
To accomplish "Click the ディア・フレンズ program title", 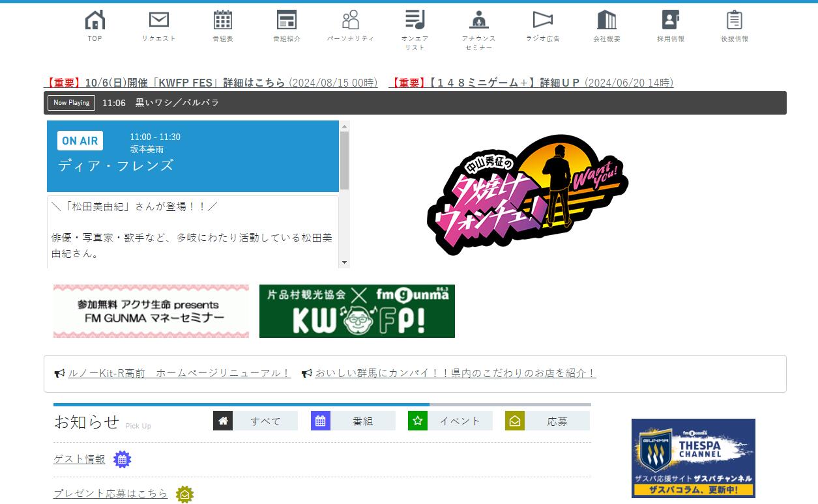I will (x=116, y=165).
